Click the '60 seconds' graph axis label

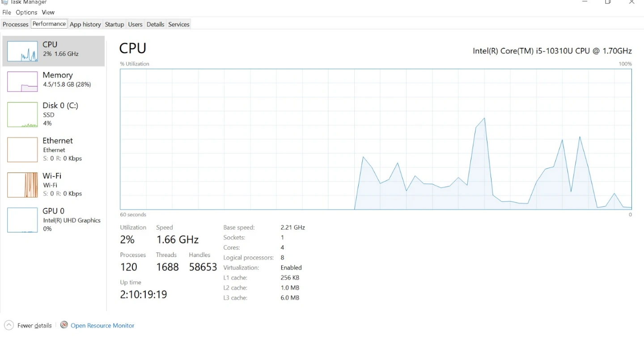click(133, 215)
